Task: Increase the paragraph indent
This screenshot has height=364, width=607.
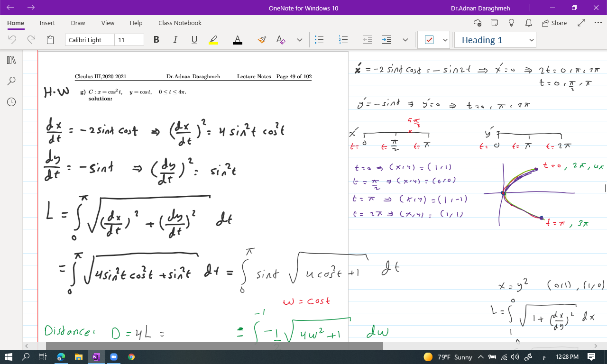Action: click(387, 40)
